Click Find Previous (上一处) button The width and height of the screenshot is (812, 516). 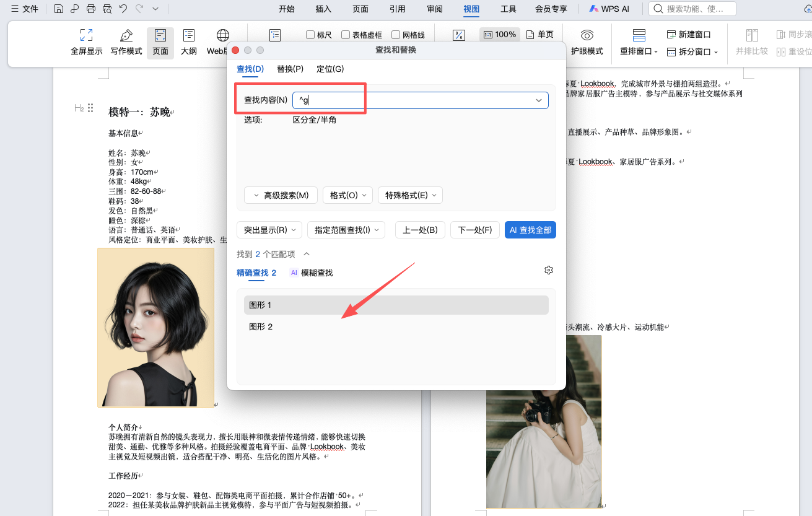(420, 230)
